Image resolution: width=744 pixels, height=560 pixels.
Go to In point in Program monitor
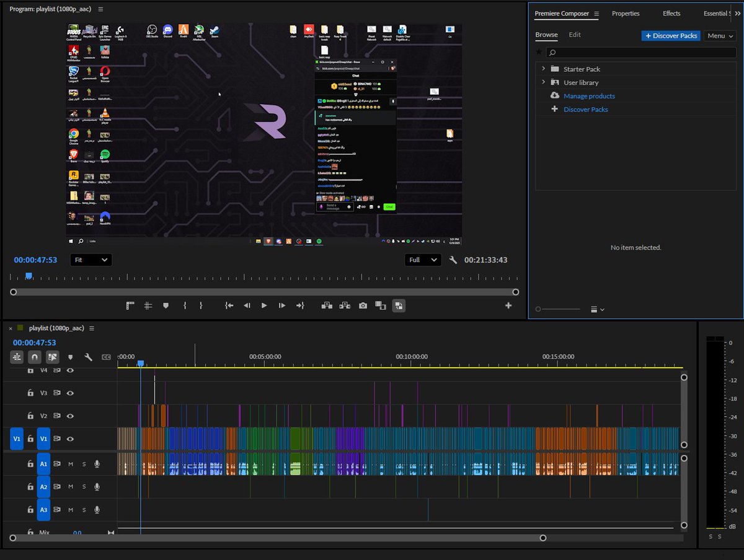click(x=229, y=305)
